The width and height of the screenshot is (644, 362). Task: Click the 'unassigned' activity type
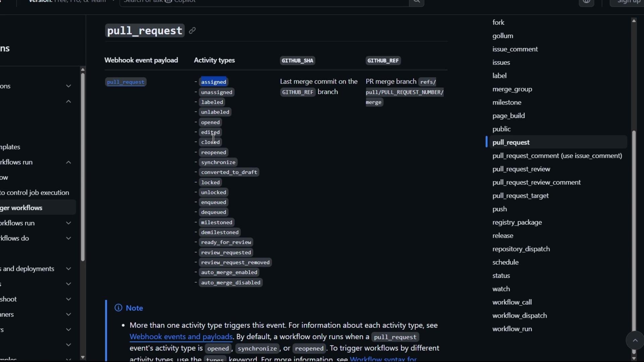tap(217, 92)
